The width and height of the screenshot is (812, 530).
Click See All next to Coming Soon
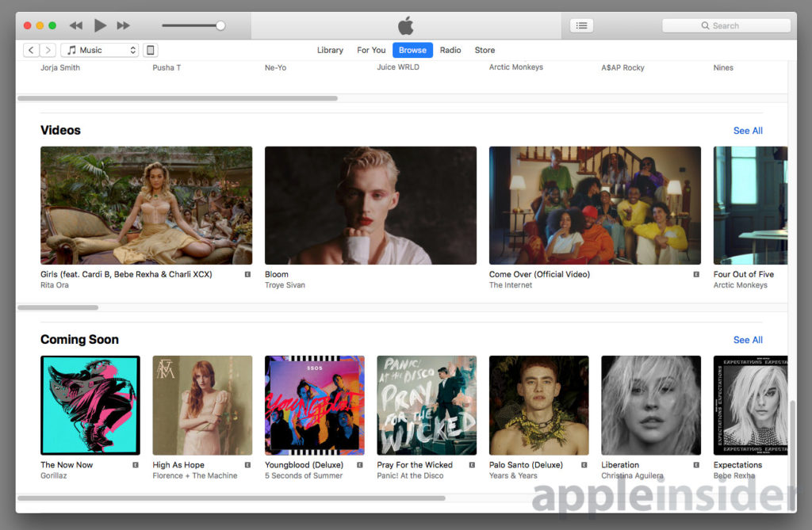click(x=747, y=339)
